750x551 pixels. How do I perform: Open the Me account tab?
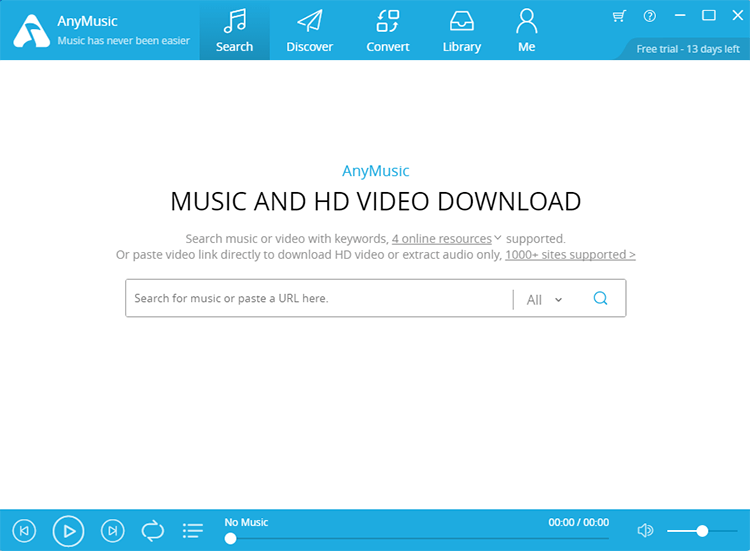coord(526,30)
